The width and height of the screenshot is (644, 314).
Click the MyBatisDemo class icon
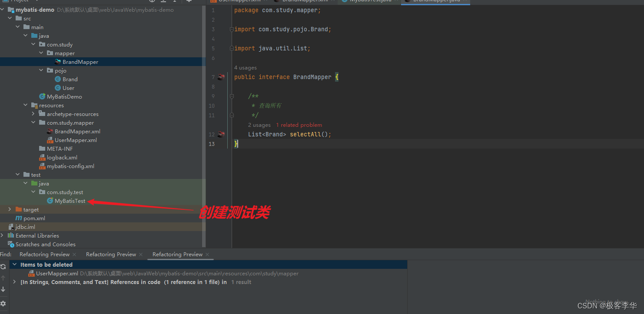(x=42, y=96)
